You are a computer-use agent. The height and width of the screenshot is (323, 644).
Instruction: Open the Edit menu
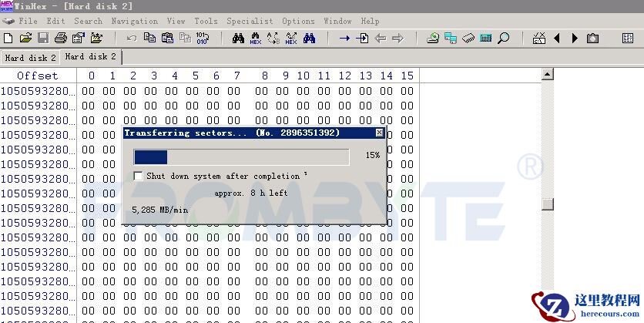click(55, 21)
